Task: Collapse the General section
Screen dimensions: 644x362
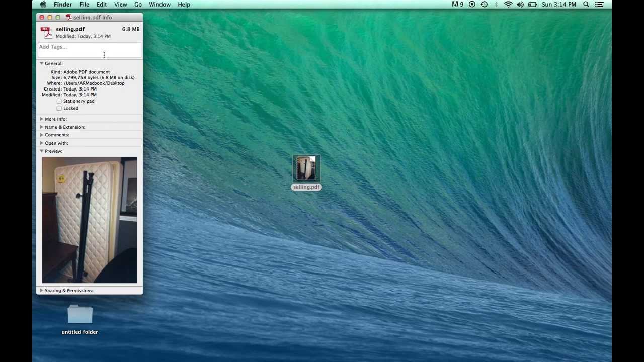Action: tap(42, 64)
